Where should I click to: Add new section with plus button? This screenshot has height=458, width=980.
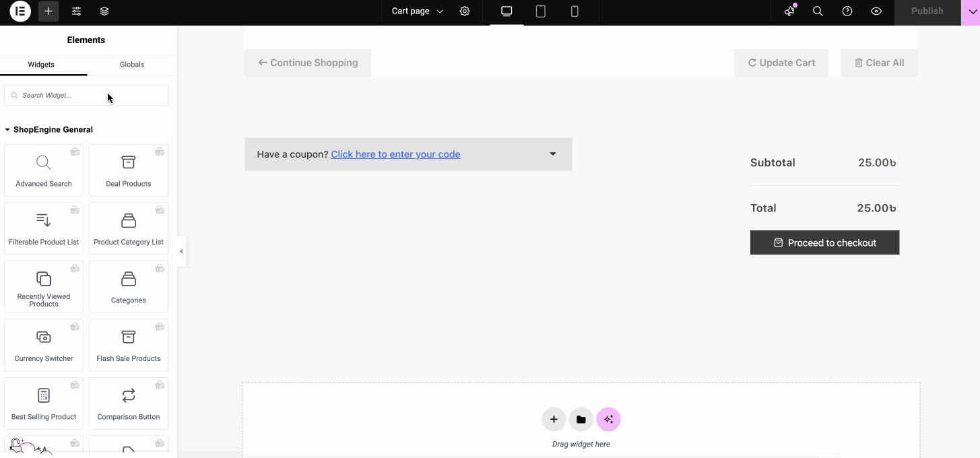click(x=554, y=420)
